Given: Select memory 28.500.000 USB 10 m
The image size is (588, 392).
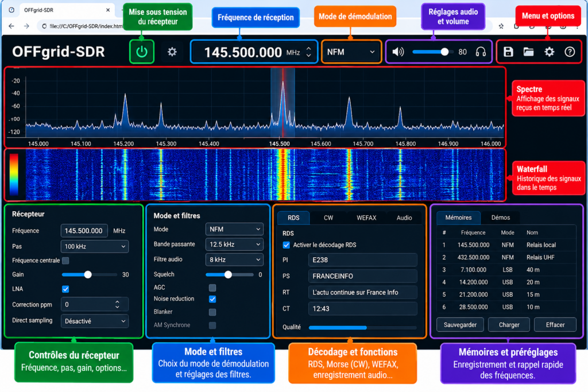Looking at the screenshot, I should 506,307.
